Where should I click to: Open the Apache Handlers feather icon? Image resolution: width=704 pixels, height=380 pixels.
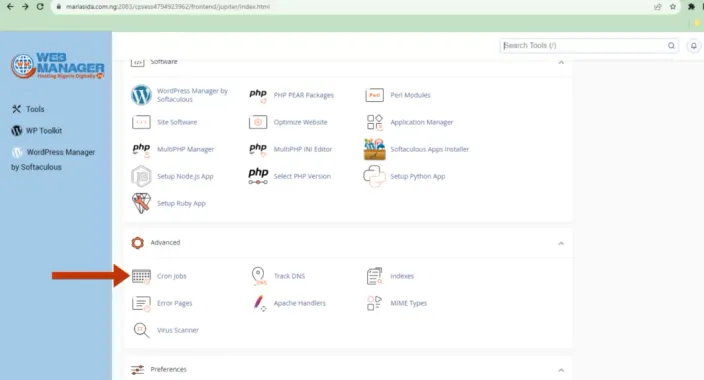[259, 303]
